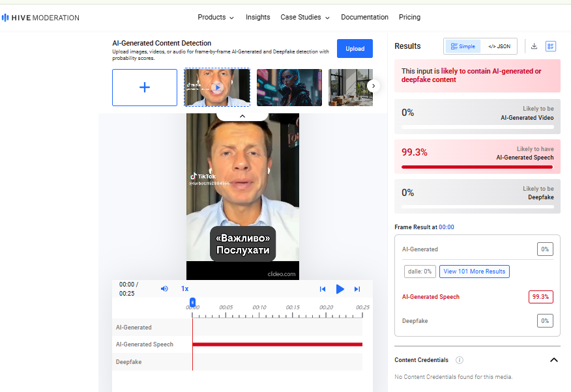571x392 pixels.
Task: Skip to next frame
Action: (x=357, y=289)
